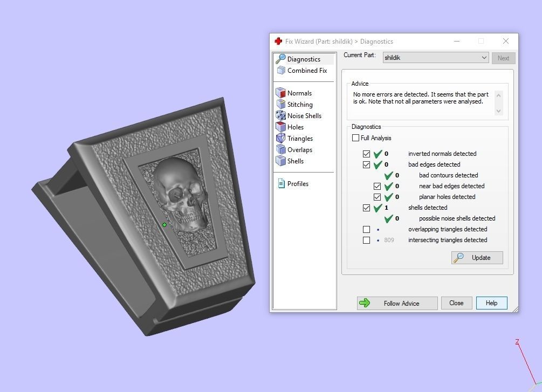Click the 'bad contours detected' label
Screen dimensions: 542x392
448,175
